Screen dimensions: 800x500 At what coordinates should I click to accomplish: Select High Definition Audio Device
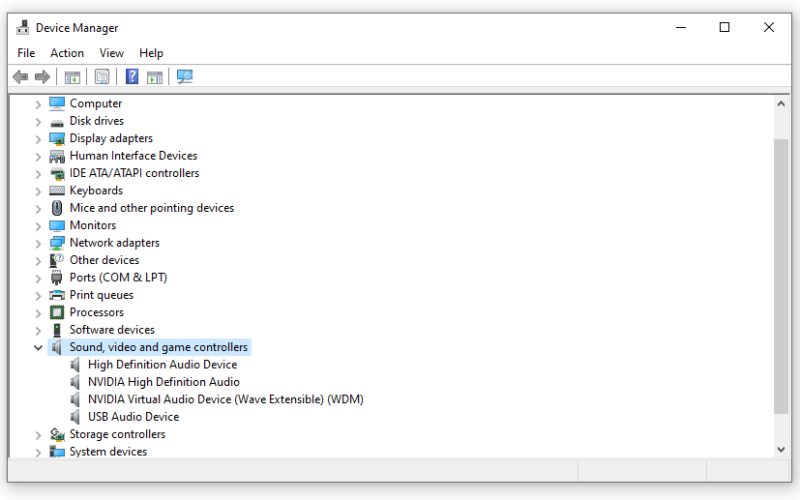tap(162, 365)
